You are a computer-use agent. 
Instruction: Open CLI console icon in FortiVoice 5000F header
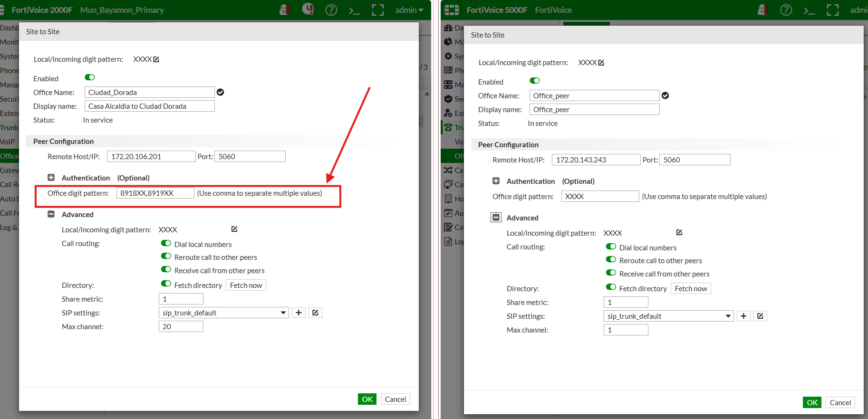[809, 10]
